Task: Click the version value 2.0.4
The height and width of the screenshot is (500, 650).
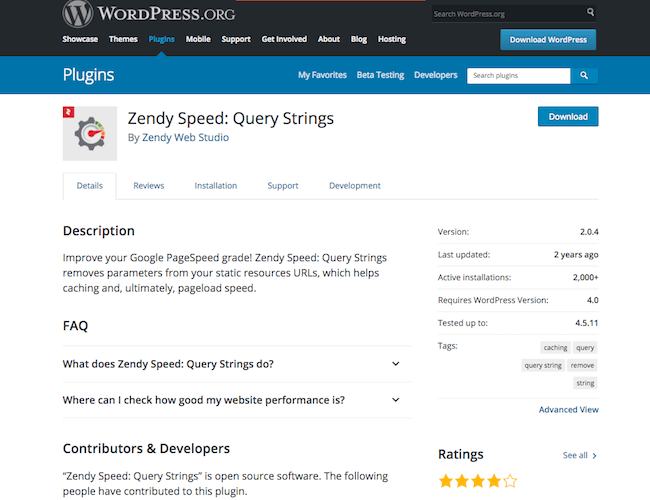Action: [x=589, y=232]
